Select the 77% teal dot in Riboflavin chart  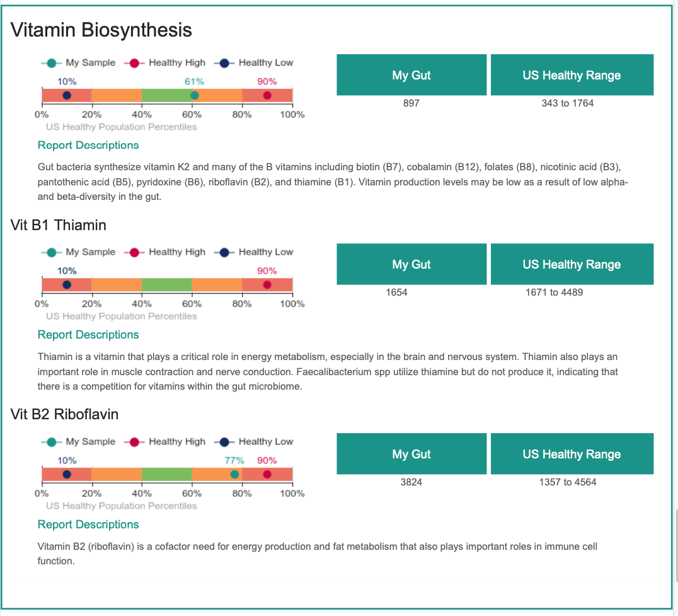(235, 475)
